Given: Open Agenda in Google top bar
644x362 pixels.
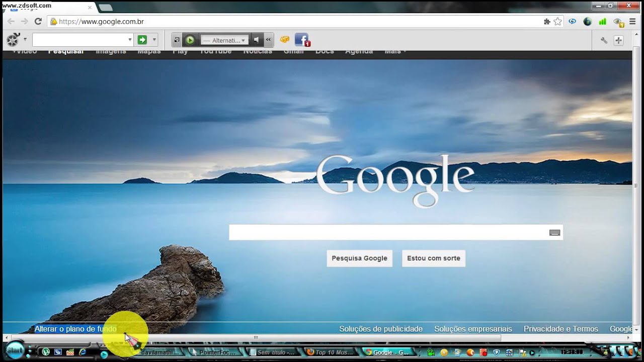Looking at the screenshot, I should pos(359,52).
